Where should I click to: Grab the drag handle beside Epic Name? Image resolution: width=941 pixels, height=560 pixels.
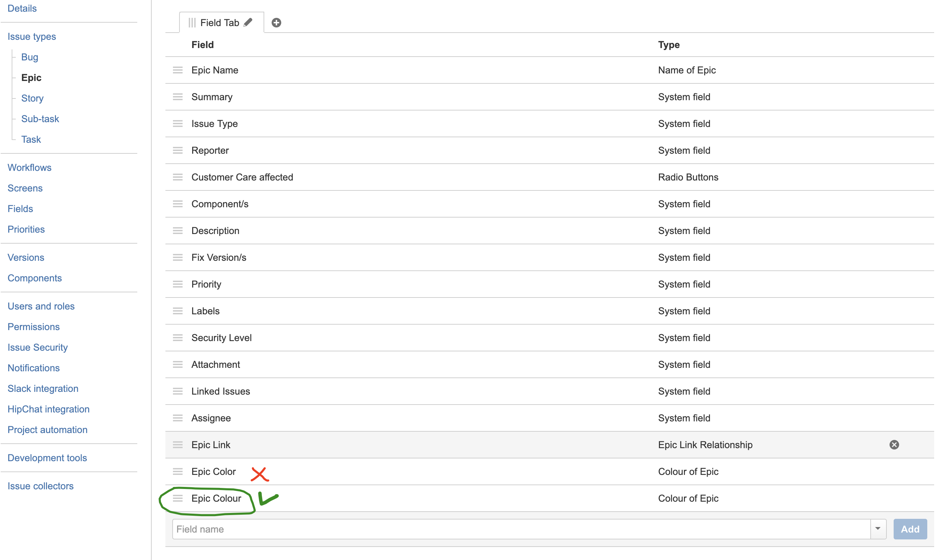(x=178, y=70)
